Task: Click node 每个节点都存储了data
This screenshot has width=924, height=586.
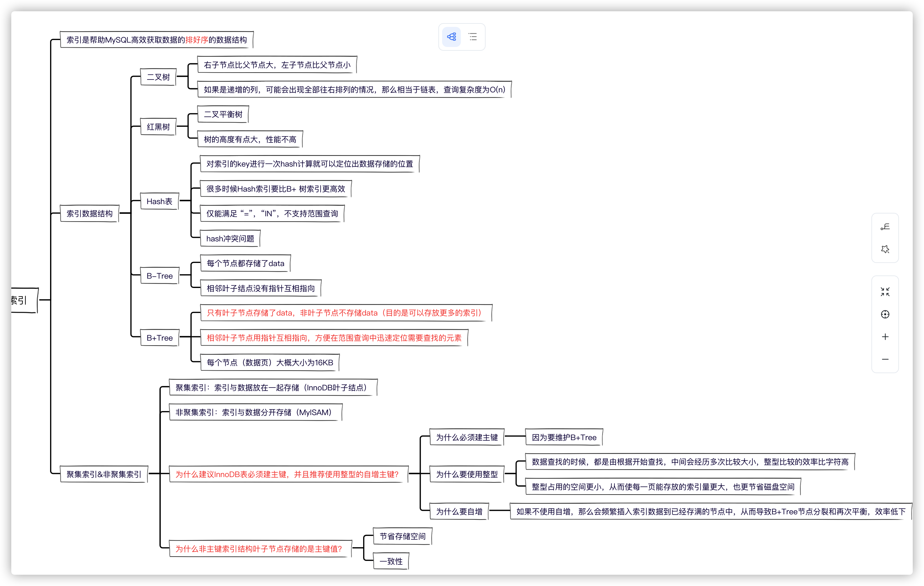Action: [246, 263]
